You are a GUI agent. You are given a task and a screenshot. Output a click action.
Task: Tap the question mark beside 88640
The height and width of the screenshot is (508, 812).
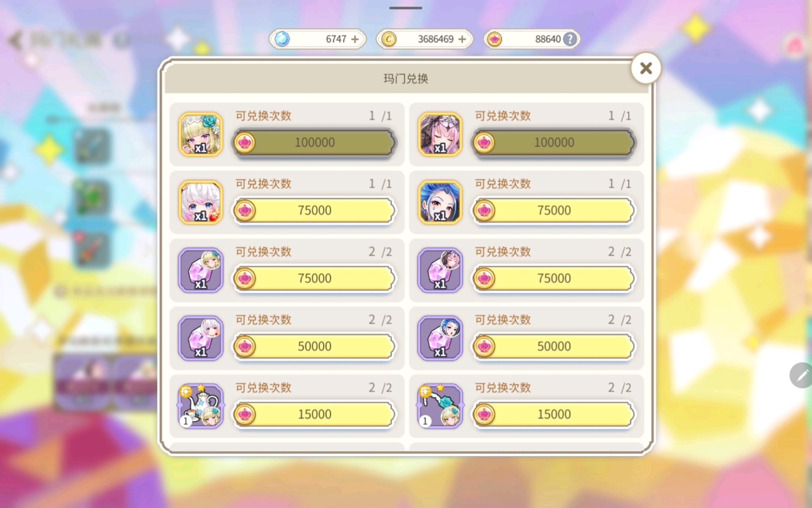(x=570, y=39)
